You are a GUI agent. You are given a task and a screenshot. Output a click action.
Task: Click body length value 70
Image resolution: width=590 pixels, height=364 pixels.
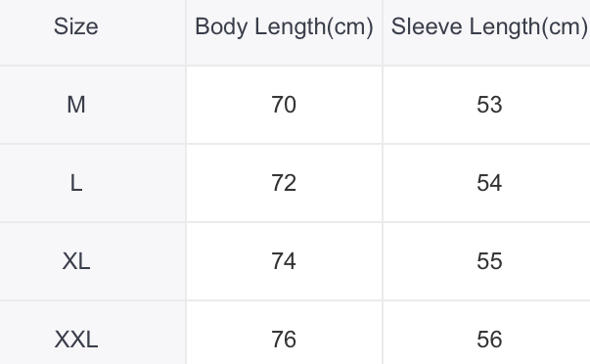tap(284, 105)
